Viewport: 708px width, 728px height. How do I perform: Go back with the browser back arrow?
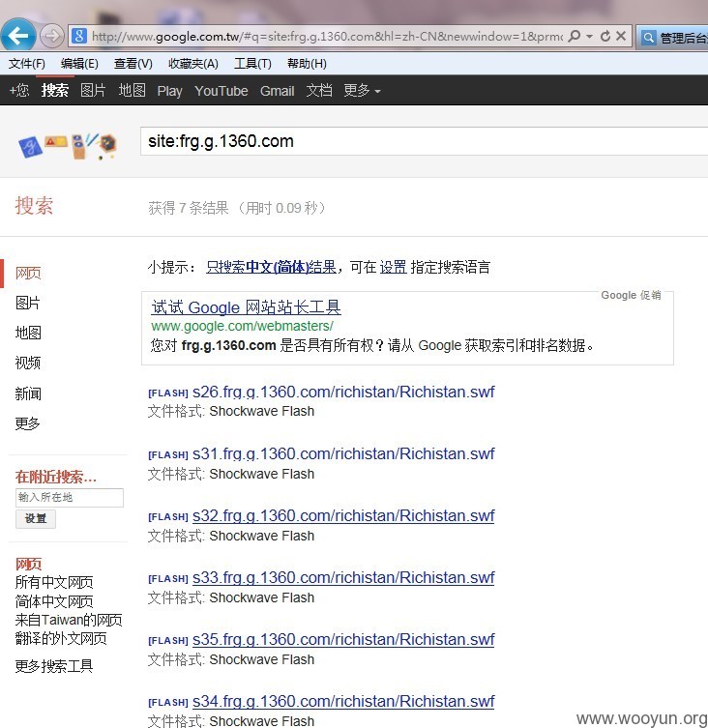coord(18,35)
